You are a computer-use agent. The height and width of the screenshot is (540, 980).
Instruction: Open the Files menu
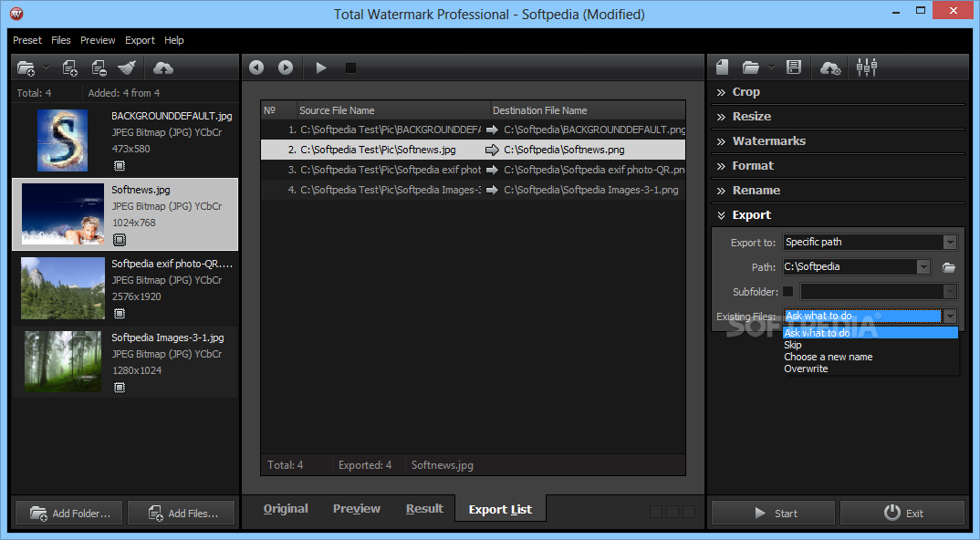pos(60,40)
